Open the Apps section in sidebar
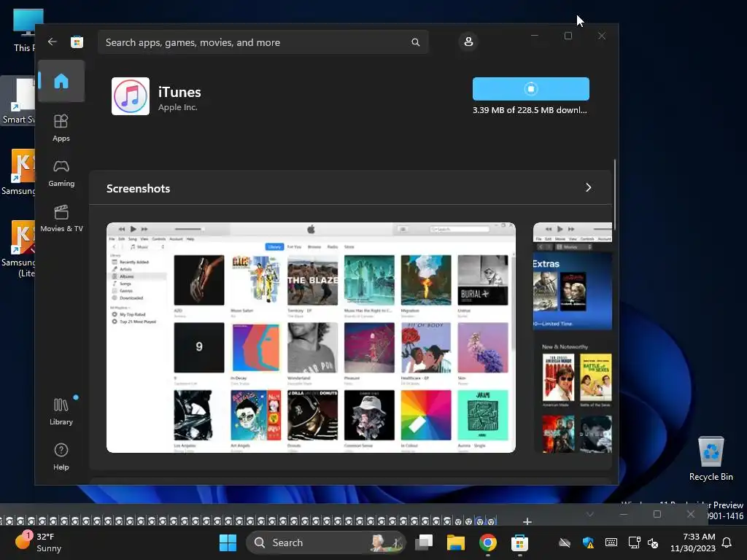The image size is (747, 560). tap(61, 128)
